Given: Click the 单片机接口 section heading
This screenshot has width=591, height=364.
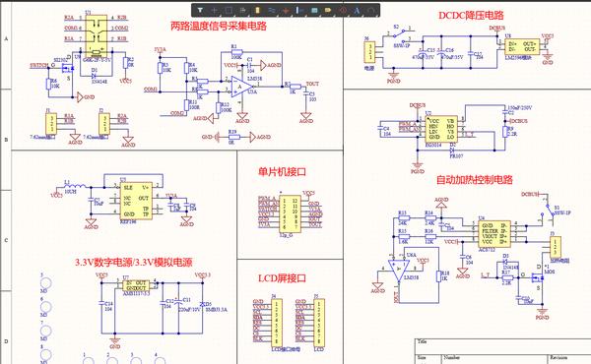Looking at the screenshot, I should 282,172.
